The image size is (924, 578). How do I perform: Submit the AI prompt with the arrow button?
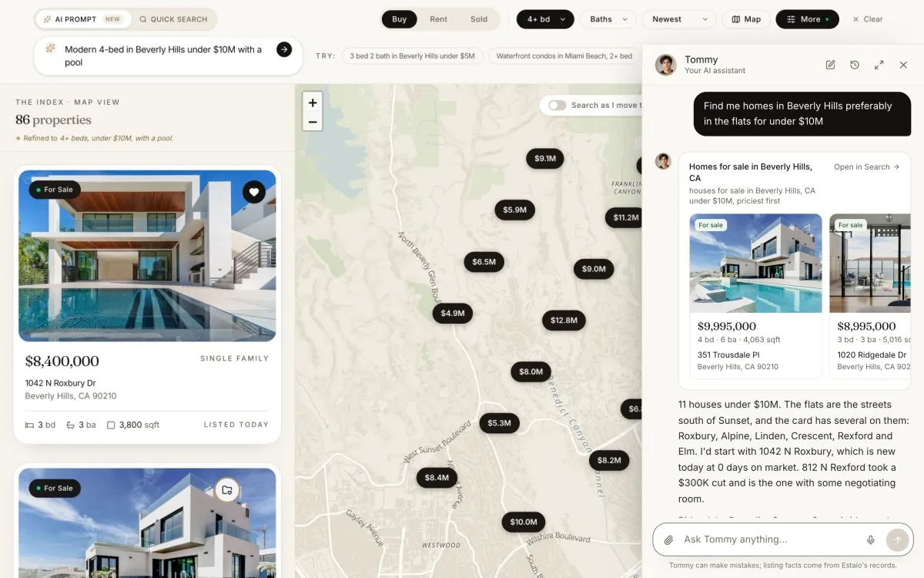[x=284, y=49]
